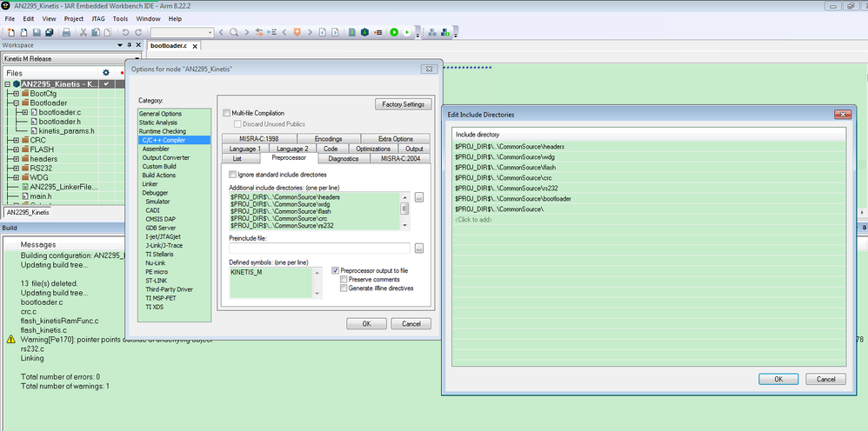Expand the bootloader.c file node
This screenshot has height=431, width=868.
tap(25, 112)
